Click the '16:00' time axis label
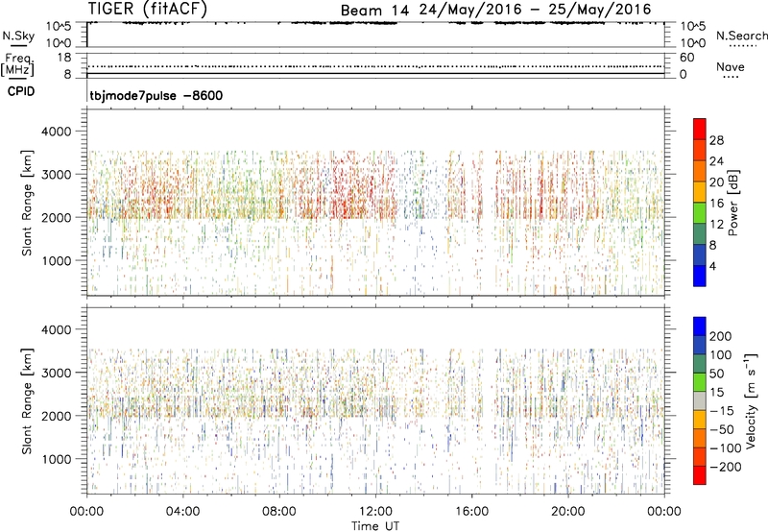Image resolution: width=768 pixels, height=532 pixels. pyautogui.click(x=471, y=512)
